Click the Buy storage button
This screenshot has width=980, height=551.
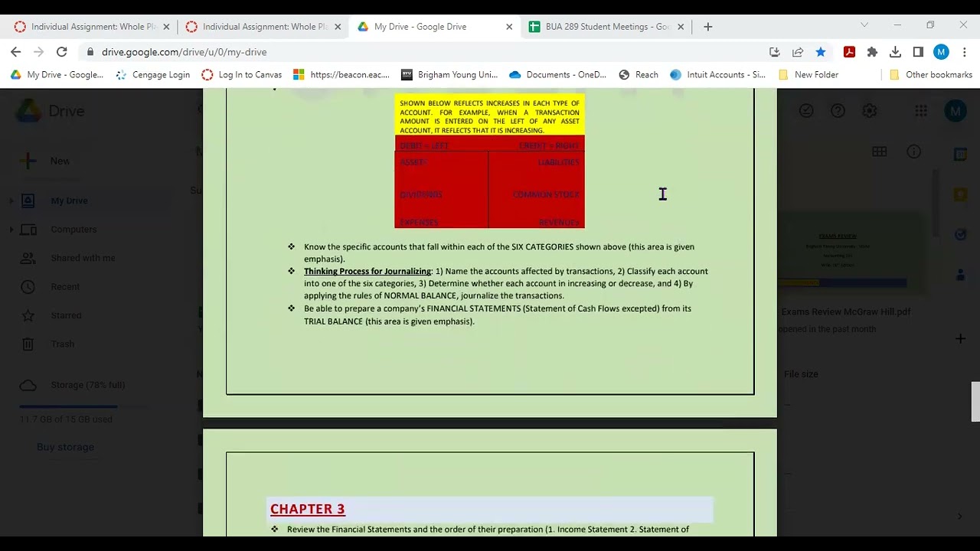coord(65,447)
